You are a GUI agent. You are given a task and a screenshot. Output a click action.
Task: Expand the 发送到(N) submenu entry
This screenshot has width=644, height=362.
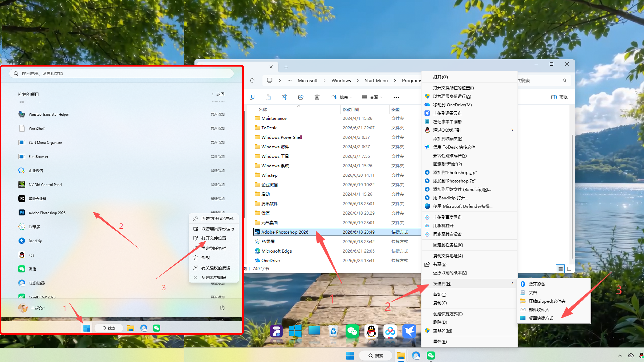(x=469, y=284)
